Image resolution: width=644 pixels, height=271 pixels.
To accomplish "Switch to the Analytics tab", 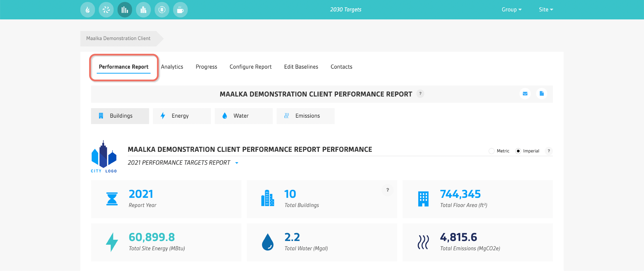I will [x=172, y=67].
